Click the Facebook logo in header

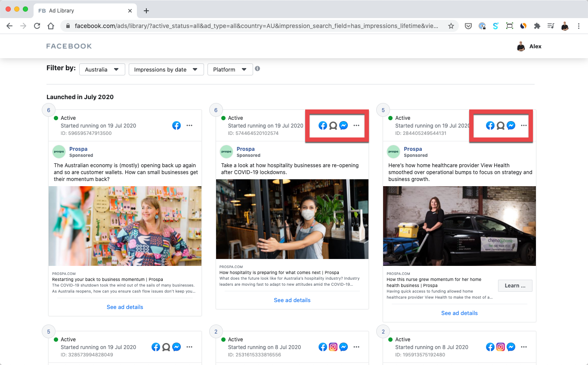click(69, 46)
